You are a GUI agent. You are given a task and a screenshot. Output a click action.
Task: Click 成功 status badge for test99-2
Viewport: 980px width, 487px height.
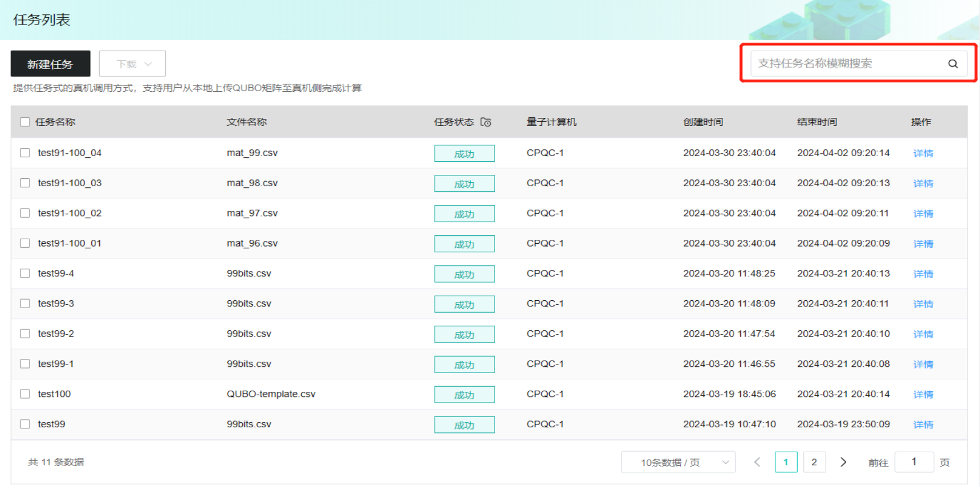pyautogui.click(x=464, y=334)
